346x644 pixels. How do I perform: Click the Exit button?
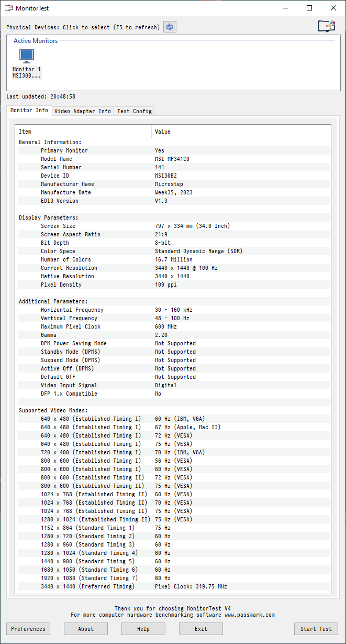pyautogui.click(x=201, y=629)
